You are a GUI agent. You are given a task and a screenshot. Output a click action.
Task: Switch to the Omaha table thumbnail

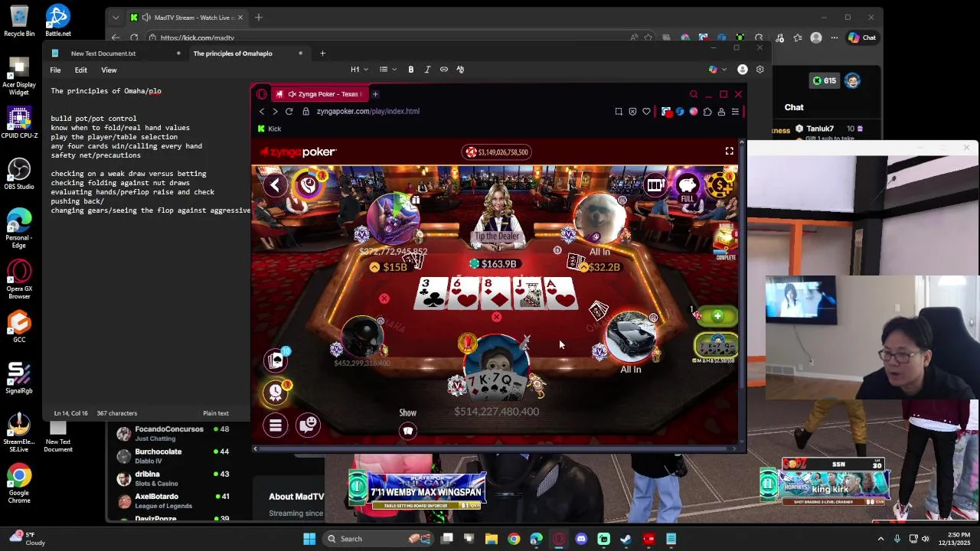point(716,347)
